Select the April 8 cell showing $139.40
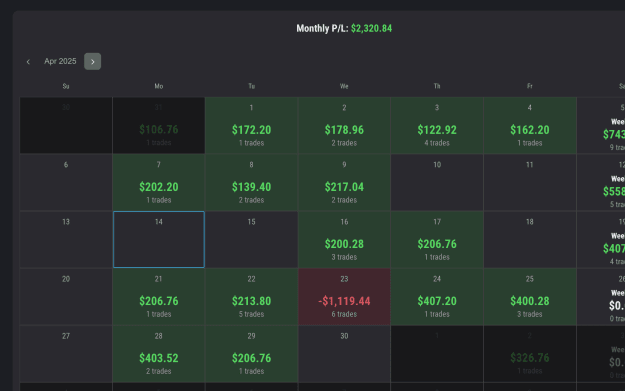Viewport: 625px width, 391px height. click(x=252, y=183)
